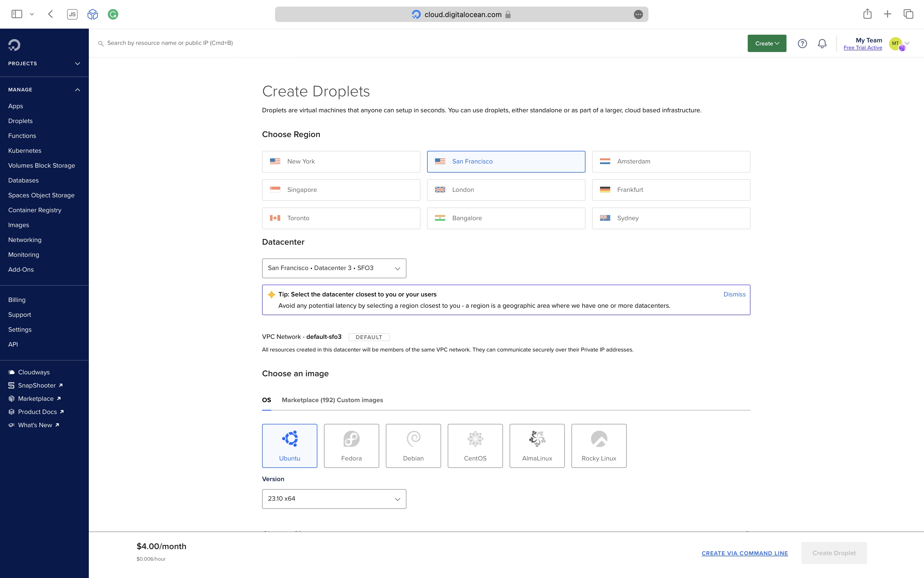Open Cloudways link
Image resolution: width=924 pixels, height=578 pixels.
(29, 372)
